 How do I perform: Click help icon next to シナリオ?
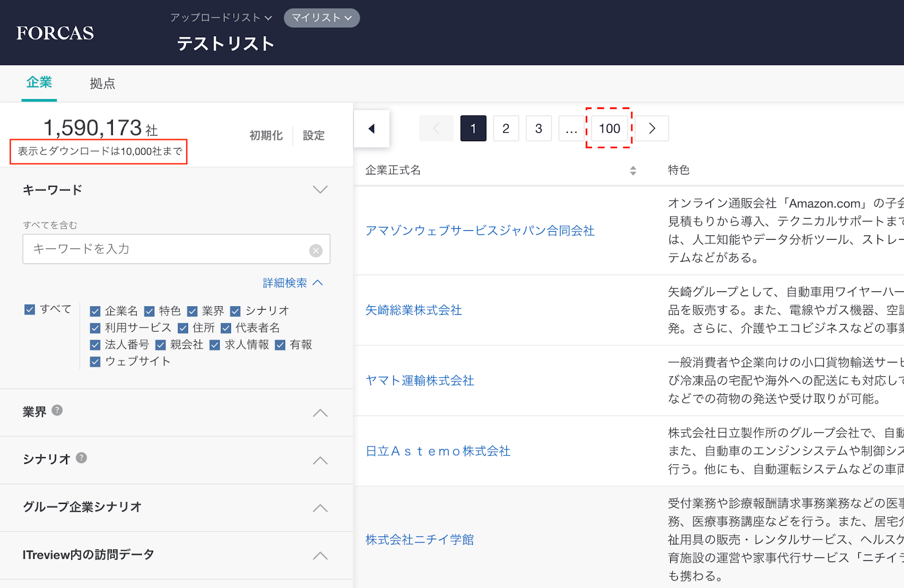tap(81, 458)
